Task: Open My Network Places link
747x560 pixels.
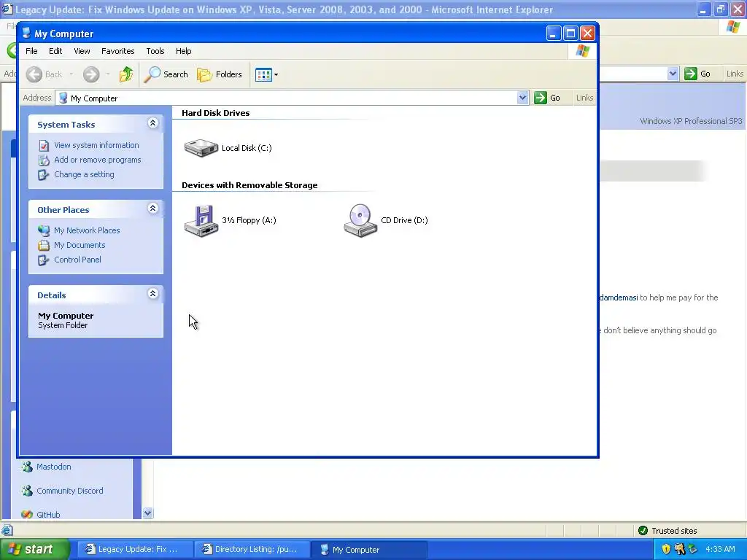Action: (87, 230)
